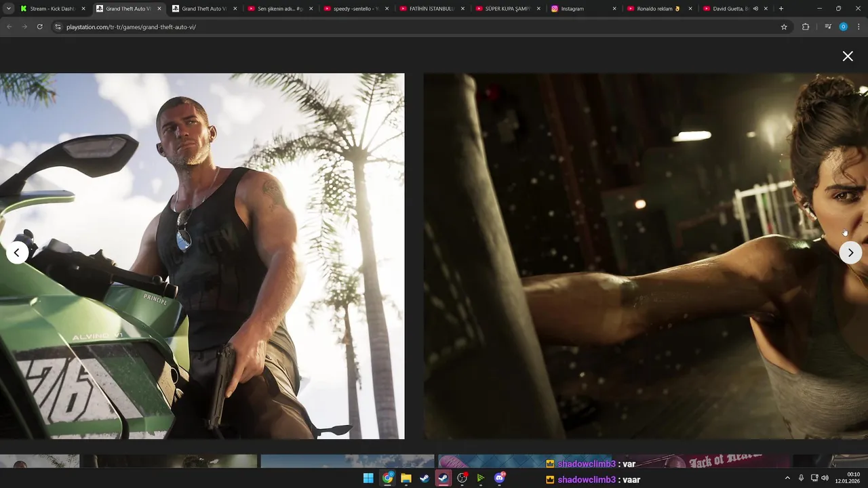Image resolution: width=868 pixels, height=488 pixels.
Task: Open Google Chrome from the taskbar
Action: tap(387, 479)
